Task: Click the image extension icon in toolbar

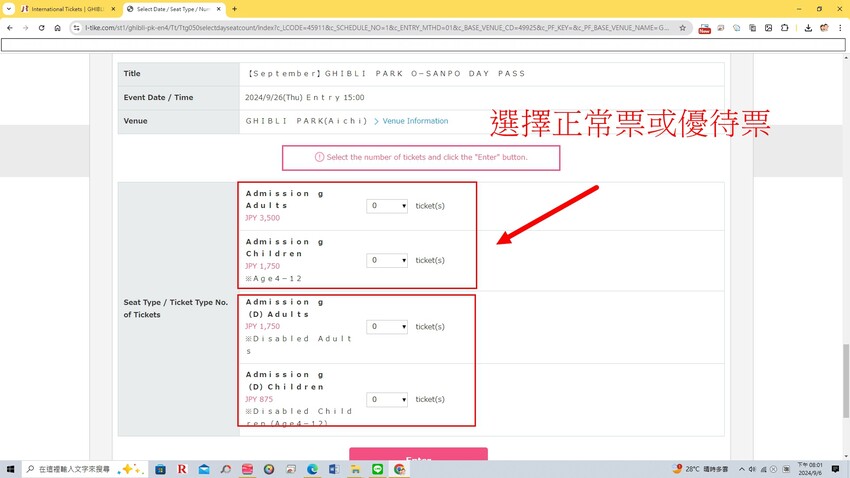Action: pos(768,28)
